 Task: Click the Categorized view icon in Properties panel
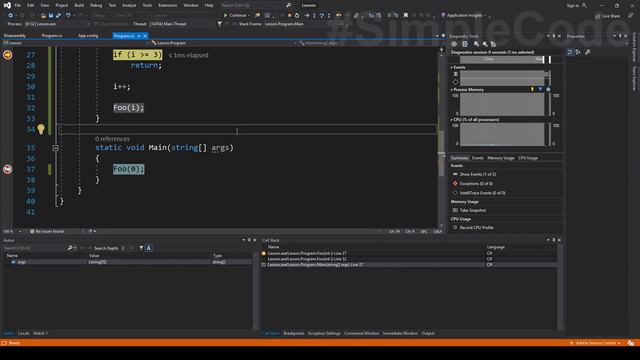pos(570,52)
